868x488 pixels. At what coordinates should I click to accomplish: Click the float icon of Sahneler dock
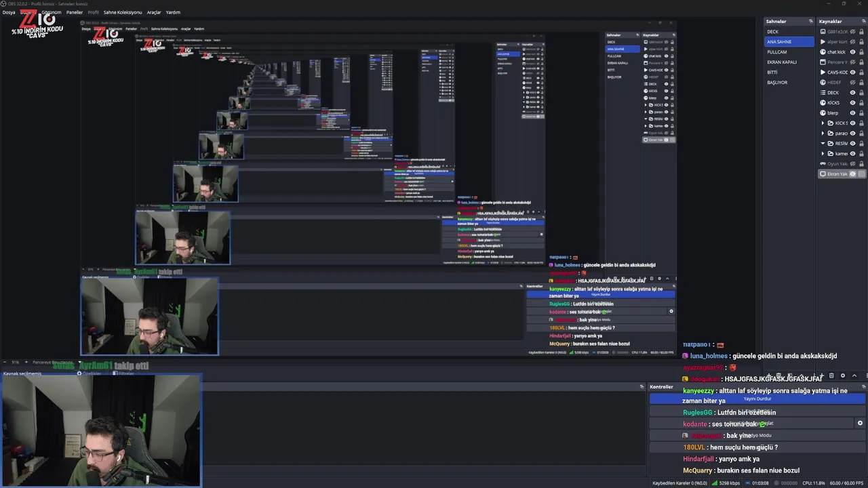810,21
